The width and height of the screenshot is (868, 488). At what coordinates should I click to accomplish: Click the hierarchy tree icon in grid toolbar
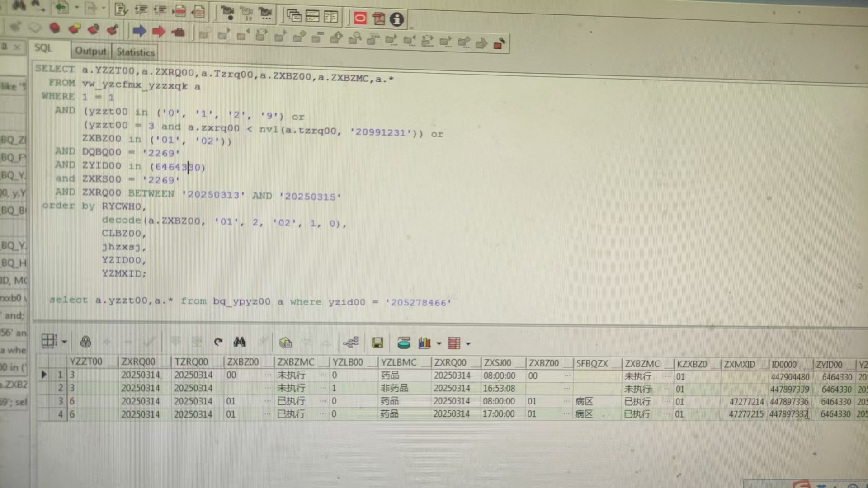[x=351, y=343]
